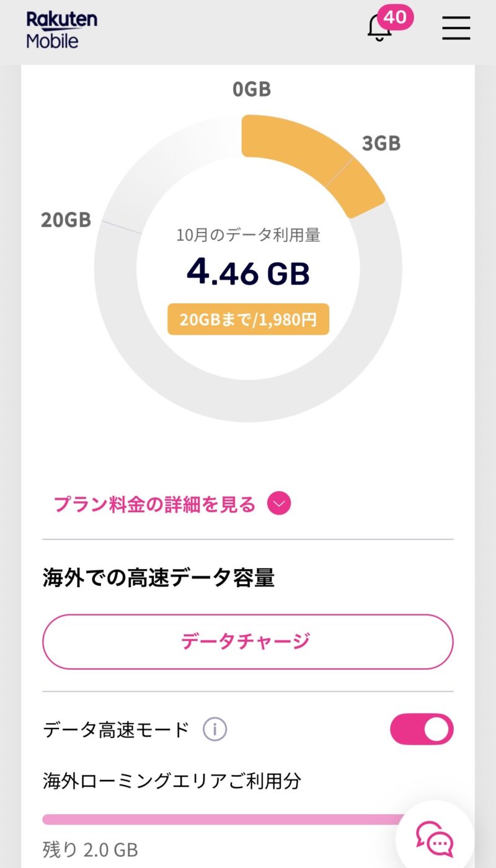Toggle the データ高速モード switch
Viewport: 496px width, 868px height.
(422, 729)
